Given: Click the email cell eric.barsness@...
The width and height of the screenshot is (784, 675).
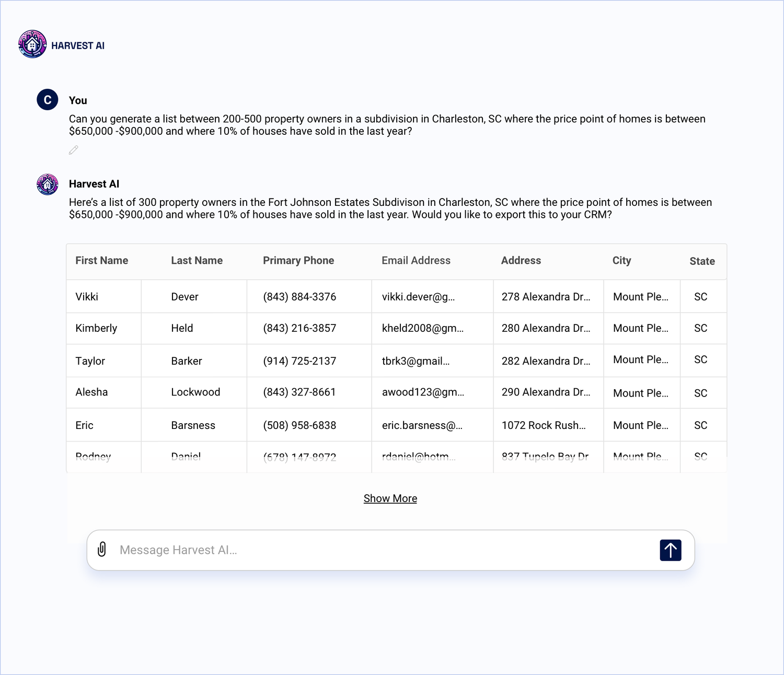Looking at the screenshot, I should (x=422, y=425).
